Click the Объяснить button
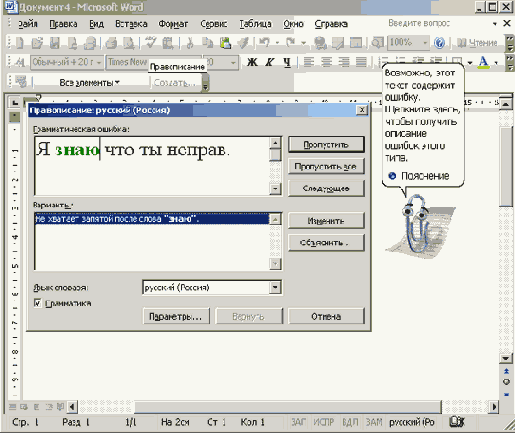This screenshot has width=515, height=433. coord(326,242)
